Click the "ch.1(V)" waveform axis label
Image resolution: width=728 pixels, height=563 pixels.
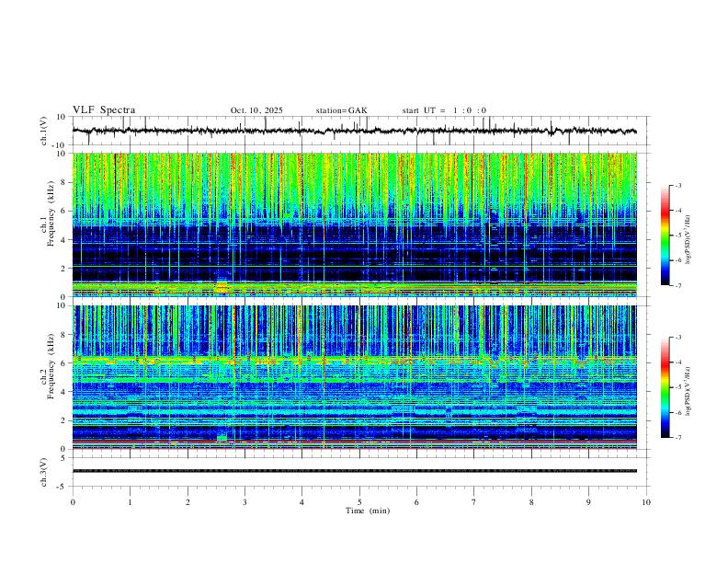click(x=44, y=131)
